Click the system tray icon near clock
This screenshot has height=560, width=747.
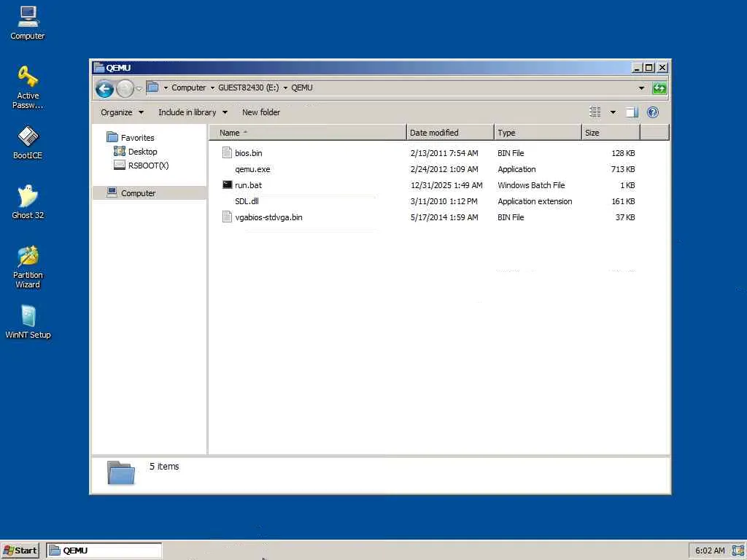[x=738, y=551]
